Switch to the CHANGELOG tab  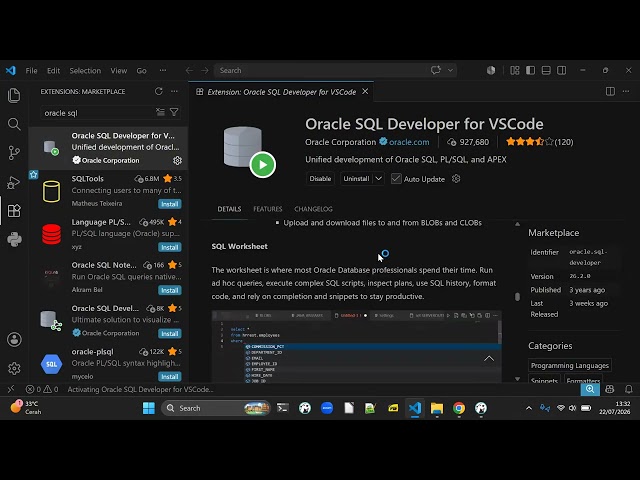(313, 209)
